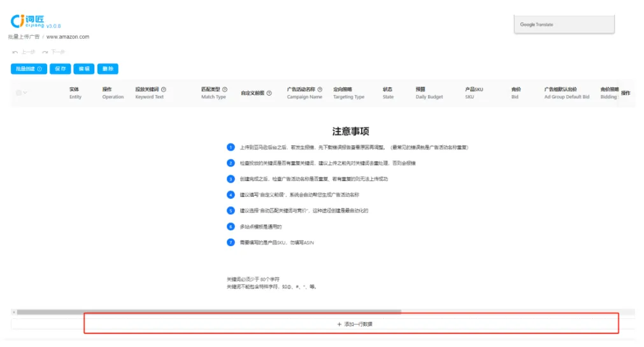The width and height of the screenshot is (644, 347).
Task: Click the 编辑 (edit) button
Action: pyautogui.click(x=84, y=69)
